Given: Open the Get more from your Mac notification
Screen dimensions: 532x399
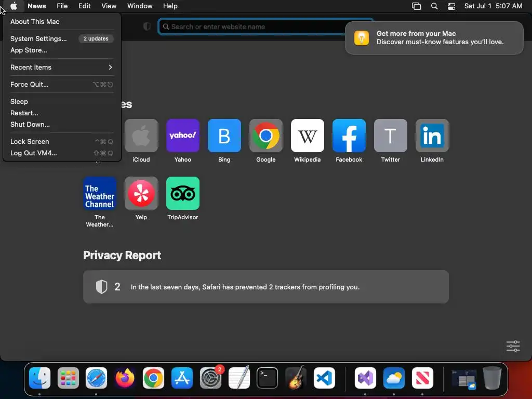Looking at the screenshot, I should (x=434, y=37).
